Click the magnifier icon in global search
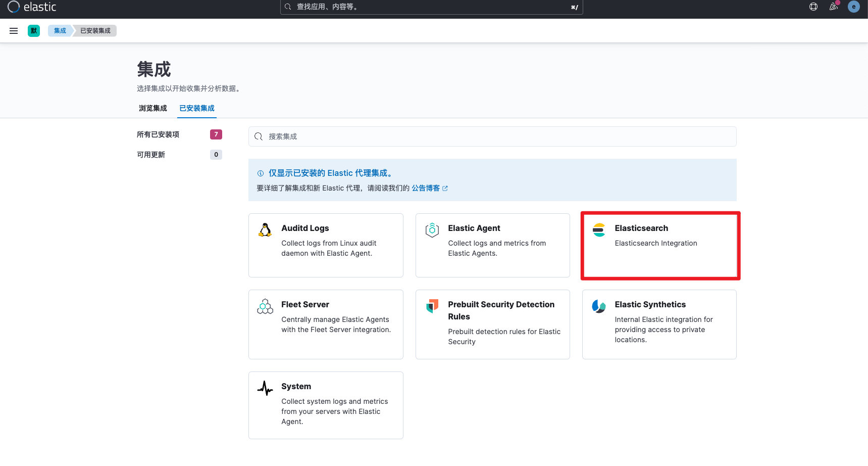 (288, 7)
